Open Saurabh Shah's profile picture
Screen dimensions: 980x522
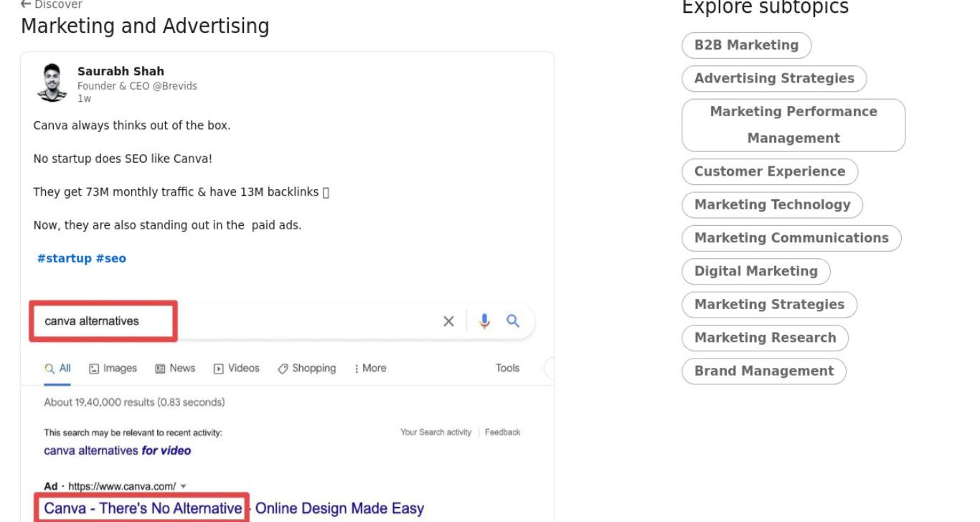[x=50, y=83]
